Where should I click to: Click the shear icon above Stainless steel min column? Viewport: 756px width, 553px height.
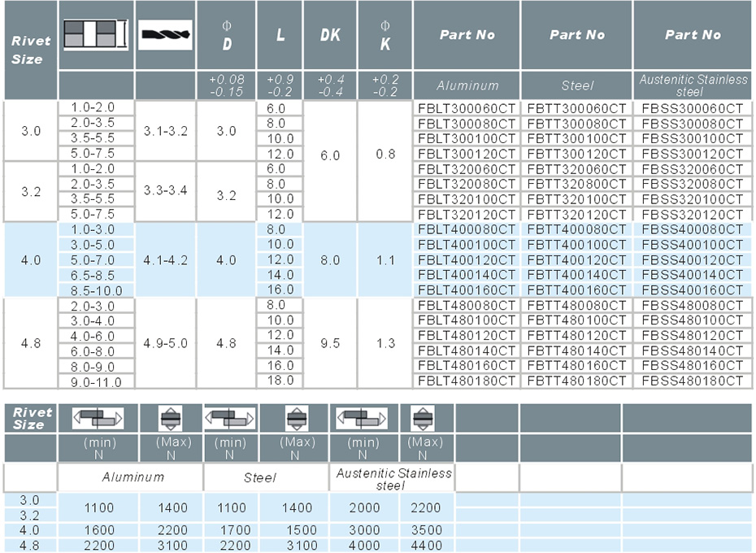pos(362,418)
